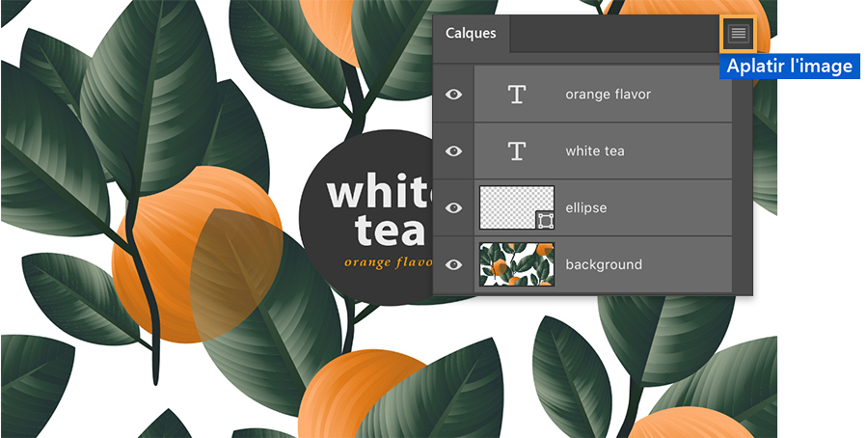
Task: Toggle visibility of background layer
Action: coord(453,264)
